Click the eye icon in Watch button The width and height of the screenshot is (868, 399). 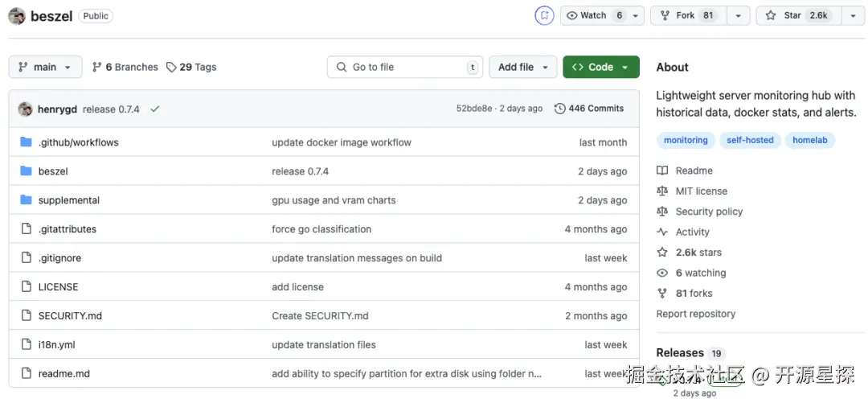(x=572, y=15)
